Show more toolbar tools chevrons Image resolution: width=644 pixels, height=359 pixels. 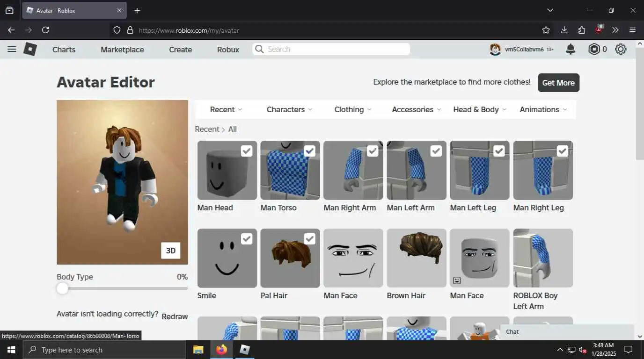[x=615, y=30]
